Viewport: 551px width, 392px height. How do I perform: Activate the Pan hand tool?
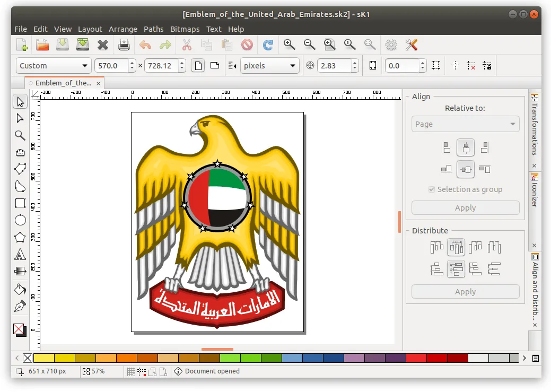point(20,152)
